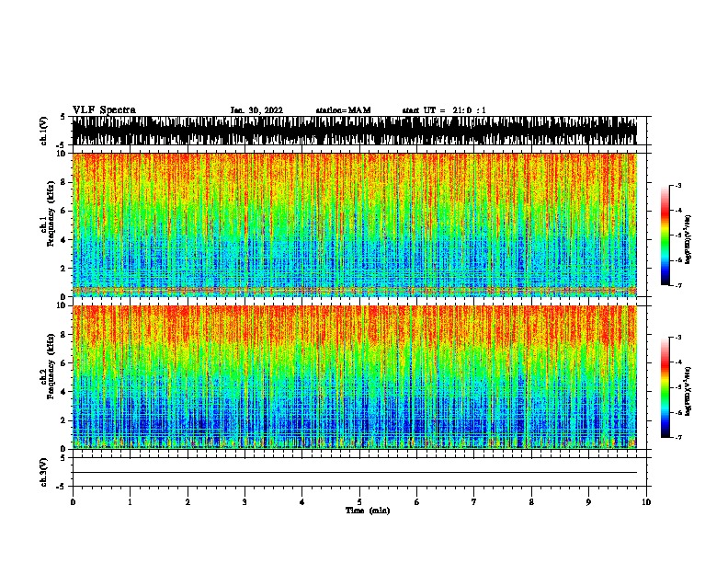Click the "7" tick on the time axis
728x563 pixels.
point(474,502)
